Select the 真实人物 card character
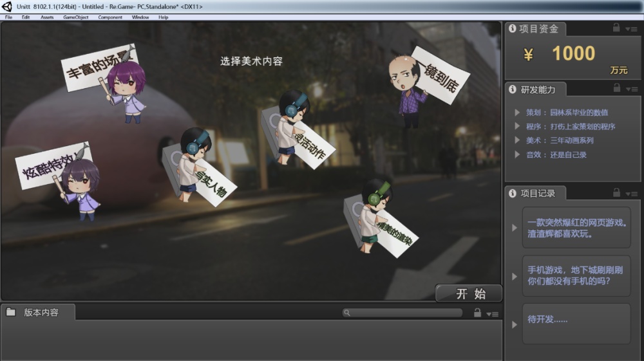Image resolution: width=644 pixels, height=361 pixels. click(x=199, y=165)
